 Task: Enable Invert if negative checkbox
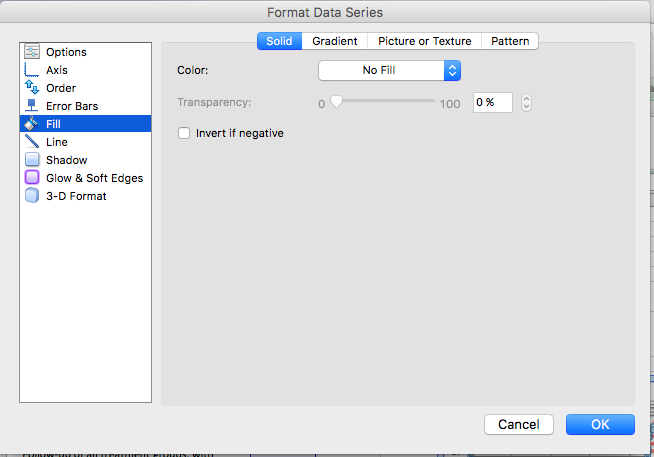pos(184,133)
